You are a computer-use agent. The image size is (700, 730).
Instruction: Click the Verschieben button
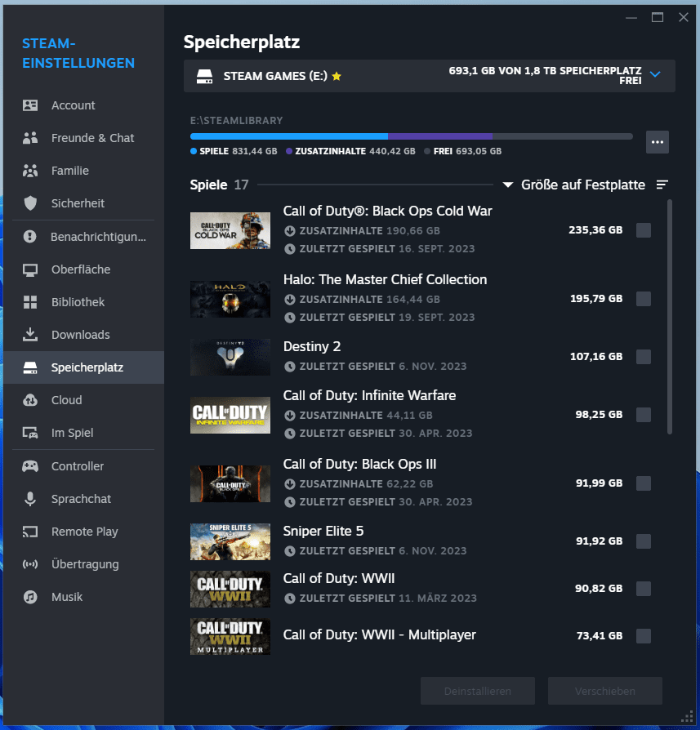coord(605,691)
